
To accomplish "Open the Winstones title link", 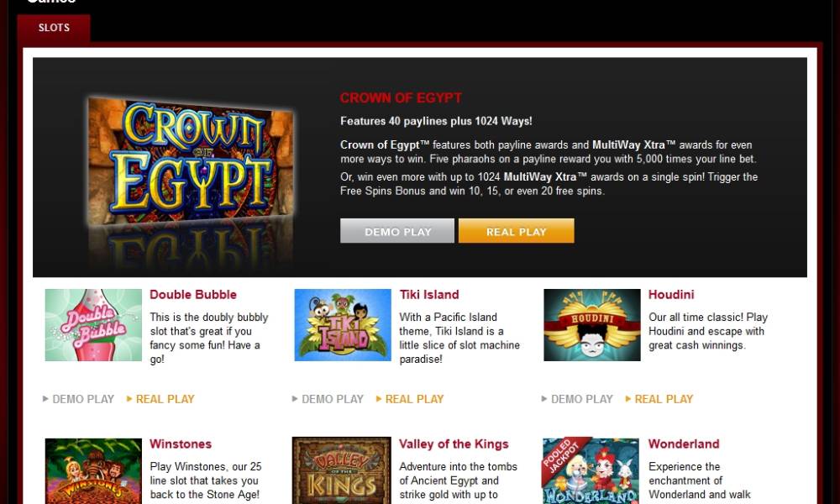I will pos(181,444).
